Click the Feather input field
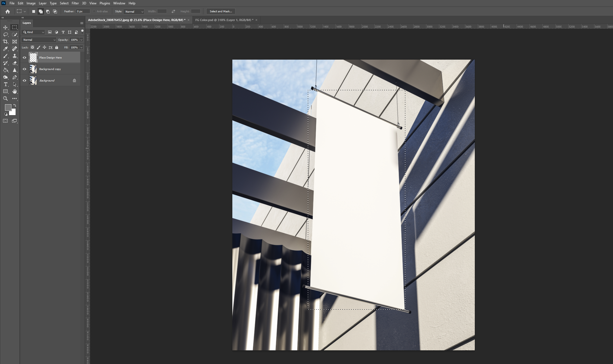Viewport: 613px width, 364px height. (83, 11)
